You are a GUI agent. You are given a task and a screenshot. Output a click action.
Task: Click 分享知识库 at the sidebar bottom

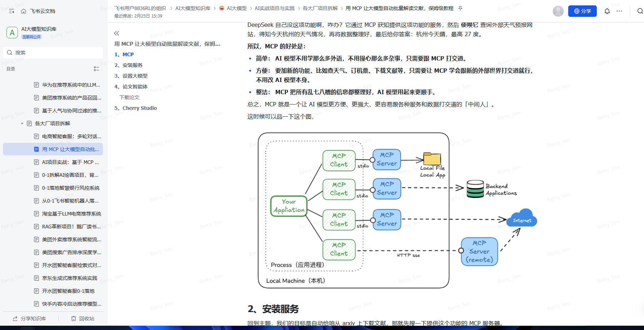tap(29, 319)
